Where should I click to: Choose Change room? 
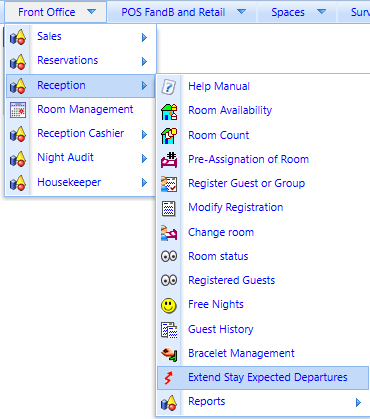pyautogui.click(x=263, y=233)
